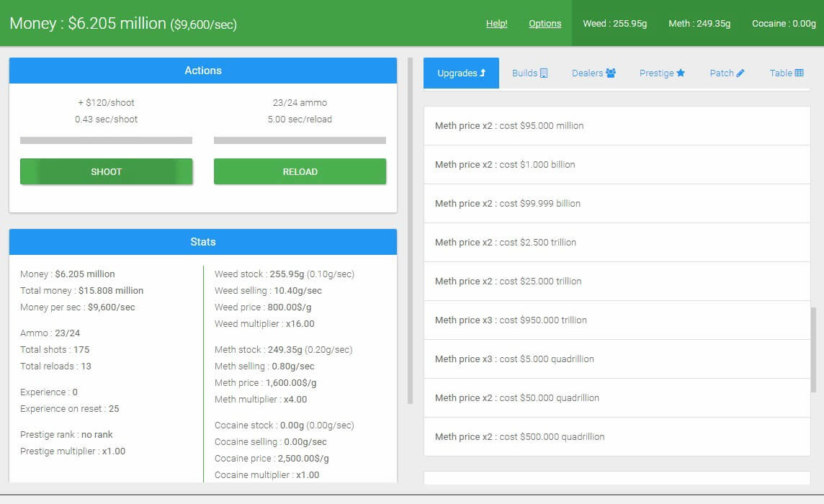Click the Table grid icon
This screenshot has width=824, height=504.
[x=799, y=73]
